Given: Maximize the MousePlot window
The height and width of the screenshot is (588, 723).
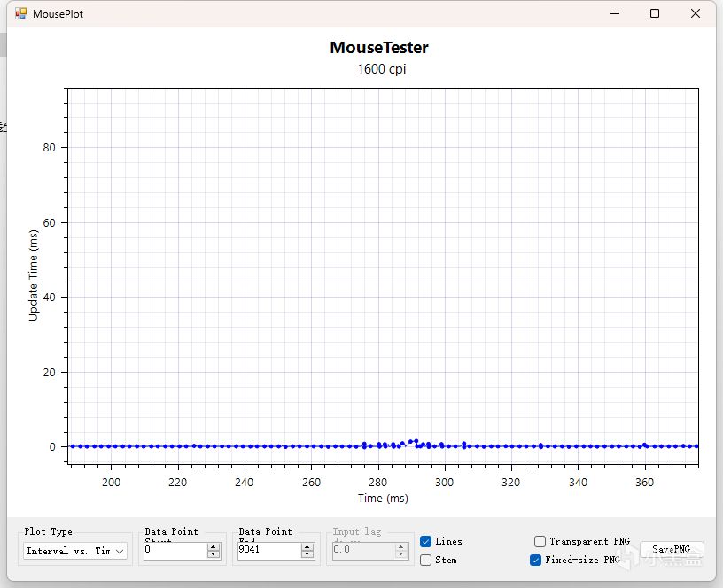Looking at the screenshot, I should click(x=655, y=13).
